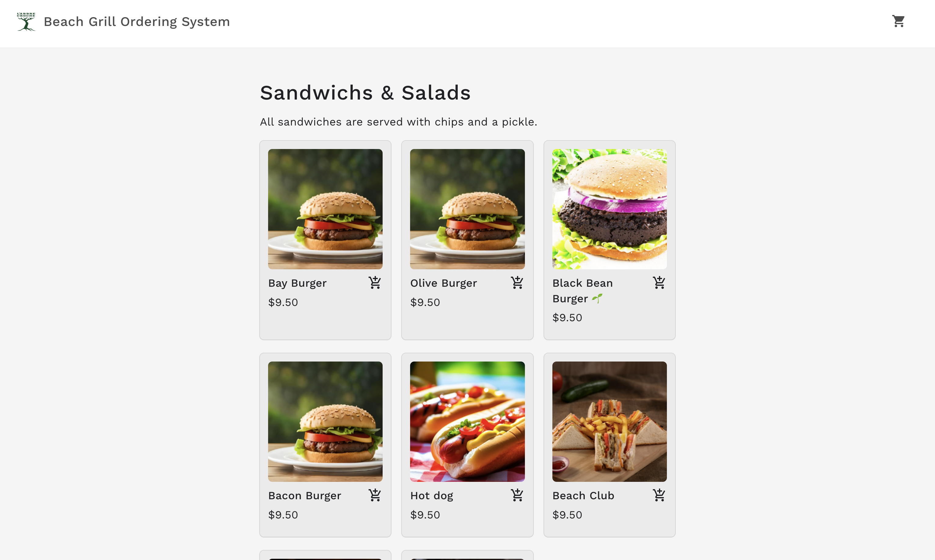Open the Bacon Burger image
Screen dimensions: 935x560
pos(325,421)
